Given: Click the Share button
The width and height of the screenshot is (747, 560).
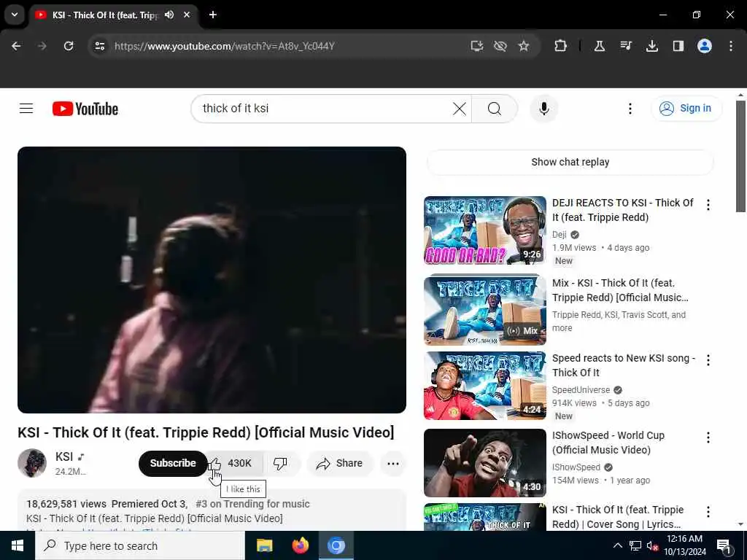Looking at the screenshot, I should [340, 463].
